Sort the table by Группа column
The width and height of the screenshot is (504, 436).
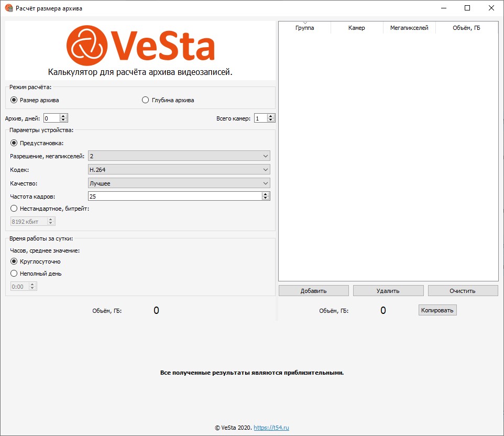(304, 28)
